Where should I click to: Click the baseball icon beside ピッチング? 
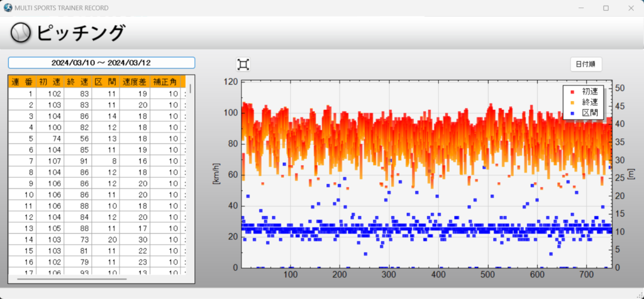pos(21,33)
